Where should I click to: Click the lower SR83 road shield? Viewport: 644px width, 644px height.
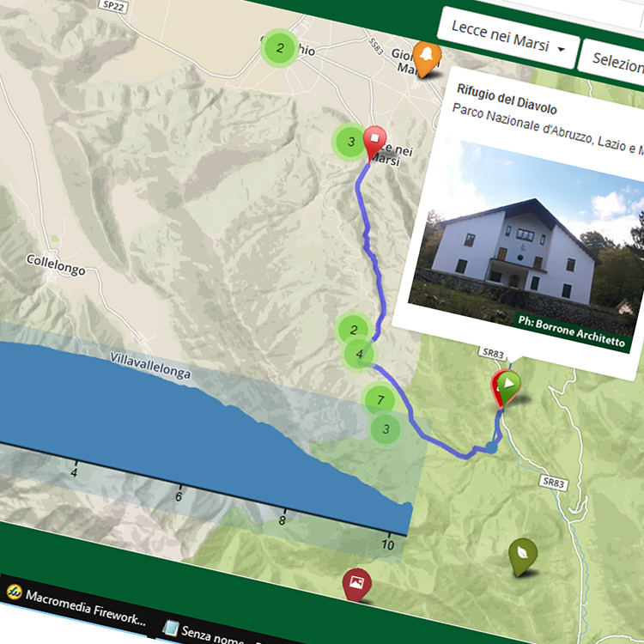553,483
